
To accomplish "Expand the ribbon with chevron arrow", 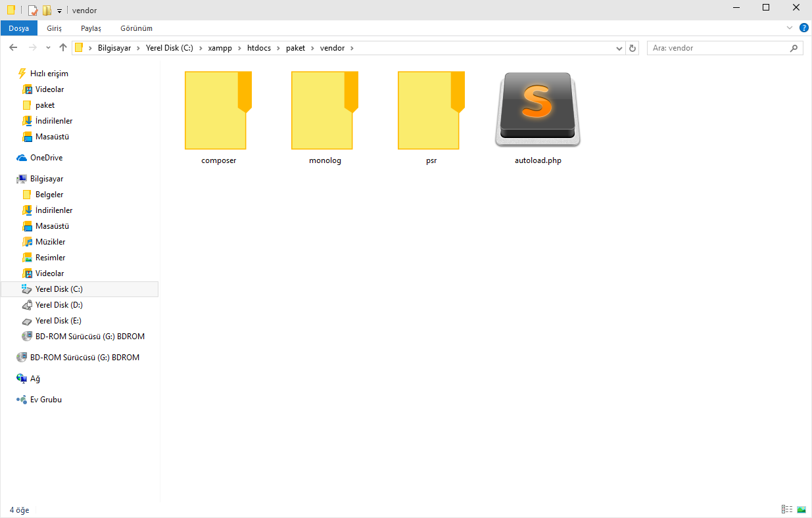I will point(790,28).
